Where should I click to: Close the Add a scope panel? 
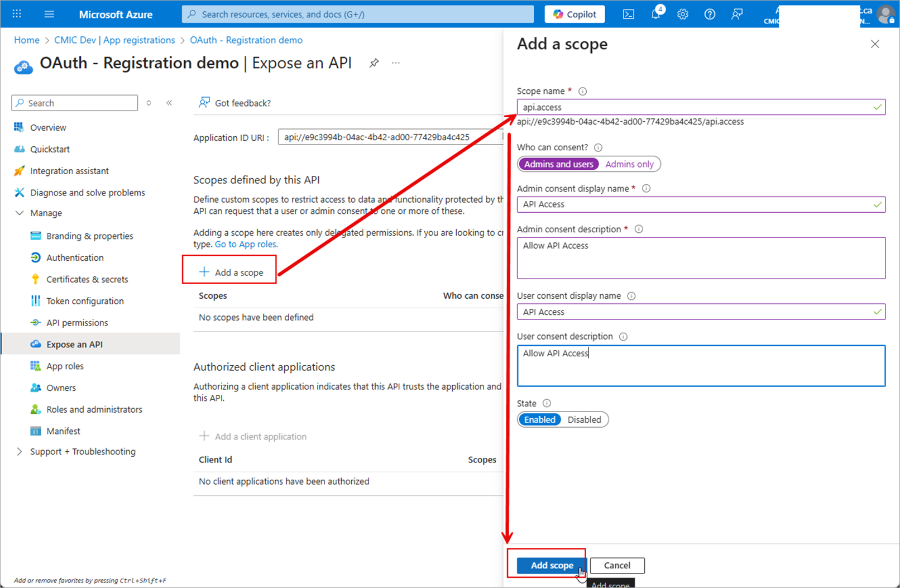(x=875, y=44)
